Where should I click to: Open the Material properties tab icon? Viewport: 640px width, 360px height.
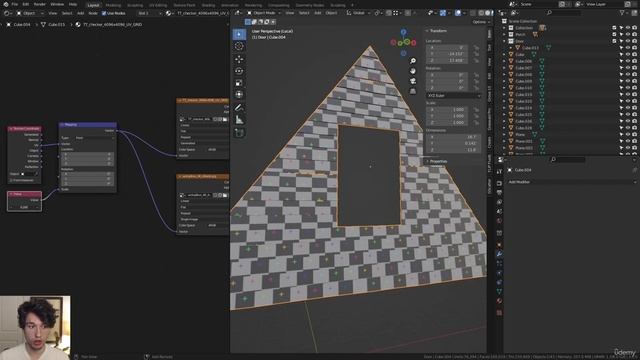499,301
